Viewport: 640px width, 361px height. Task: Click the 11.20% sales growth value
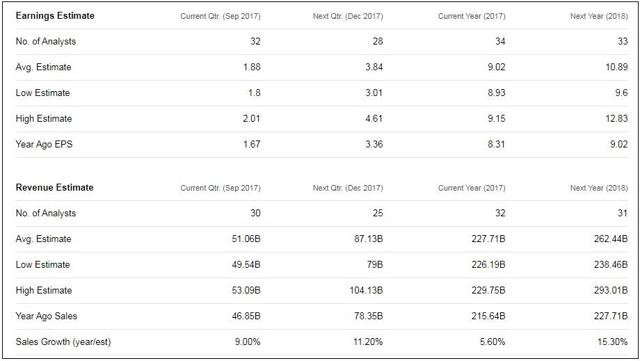click(368, 342)
